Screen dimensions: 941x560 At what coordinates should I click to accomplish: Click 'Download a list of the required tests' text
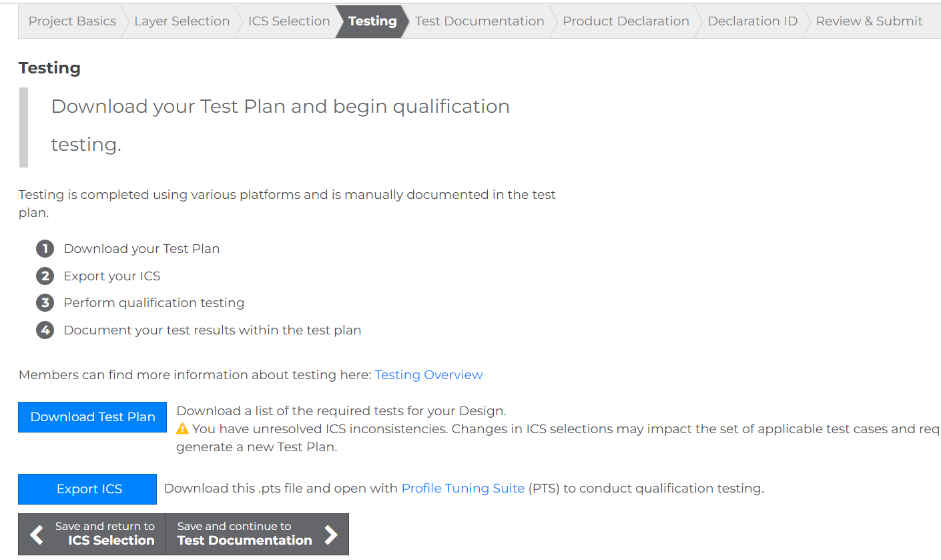click(341, 410)
